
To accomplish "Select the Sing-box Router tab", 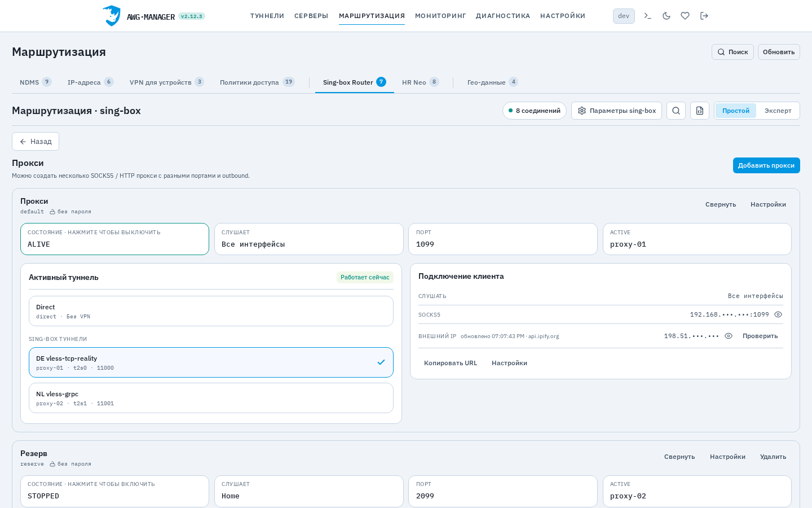I will [x=354, y=82].
